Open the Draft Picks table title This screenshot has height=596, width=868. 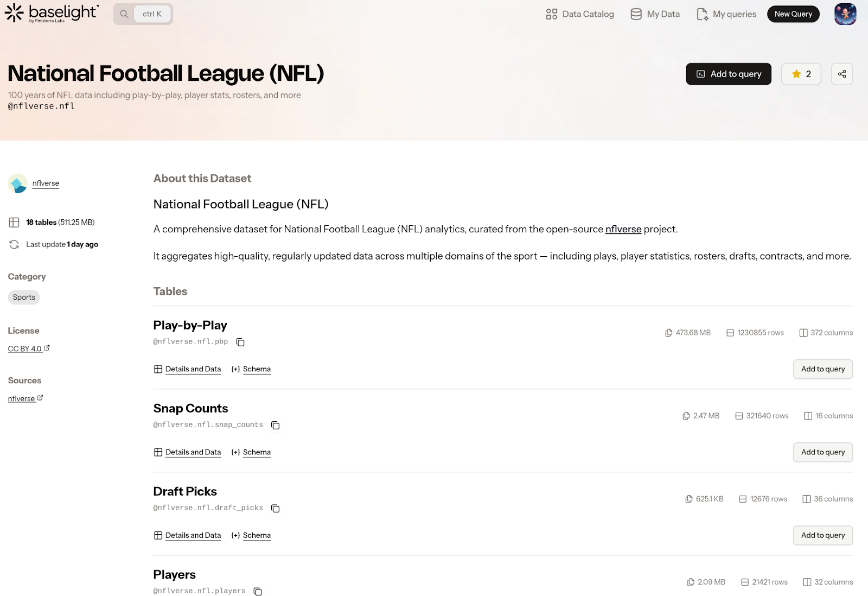[x=185, y=491]
